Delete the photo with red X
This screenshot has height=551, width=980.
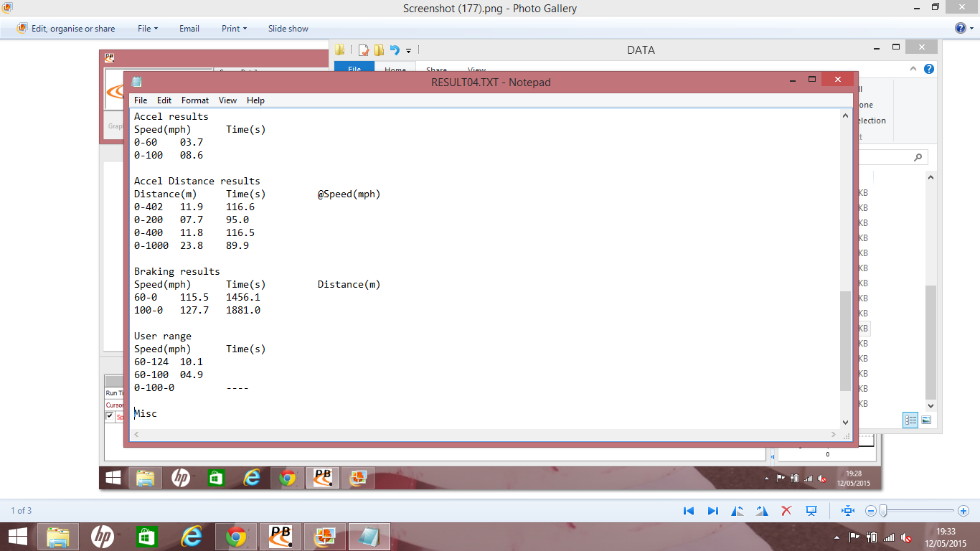pos(786,511)
